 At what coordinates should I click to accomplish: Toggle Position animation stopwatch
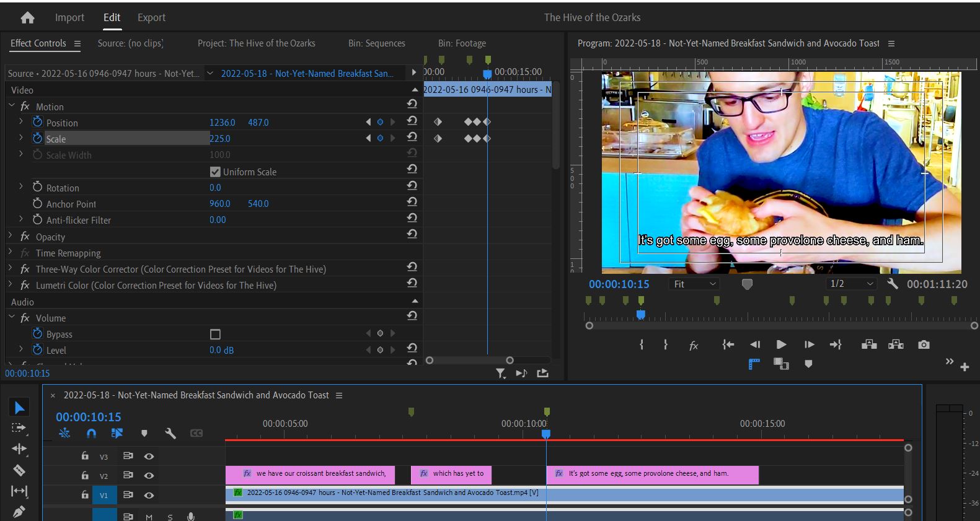[38, 122]
